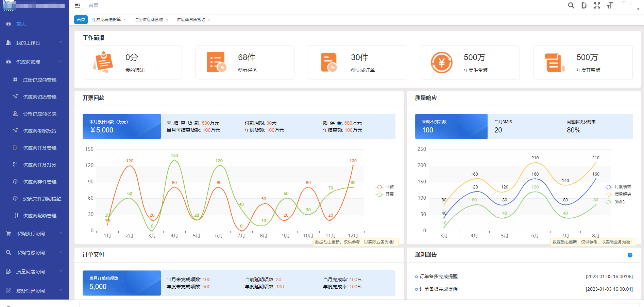Screen dimensions: 644x307
Task: Click 供应商考察报告 paper-plane icon
Action: click(x=15, y=131)
